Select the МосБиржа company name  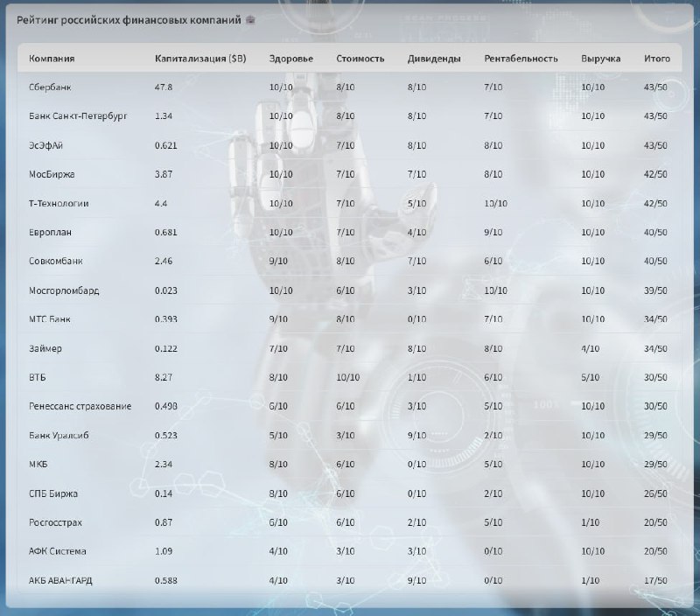(52, 174)
